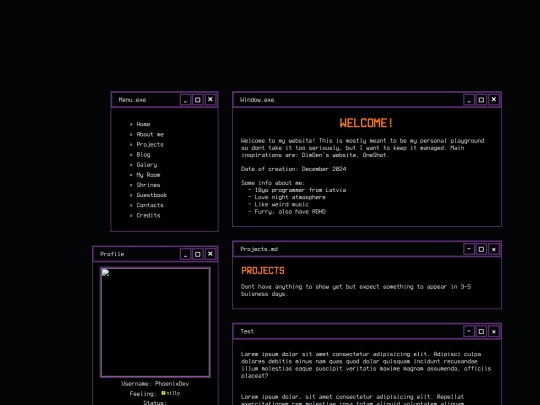Open the Home menu link

tap(143, 124)
